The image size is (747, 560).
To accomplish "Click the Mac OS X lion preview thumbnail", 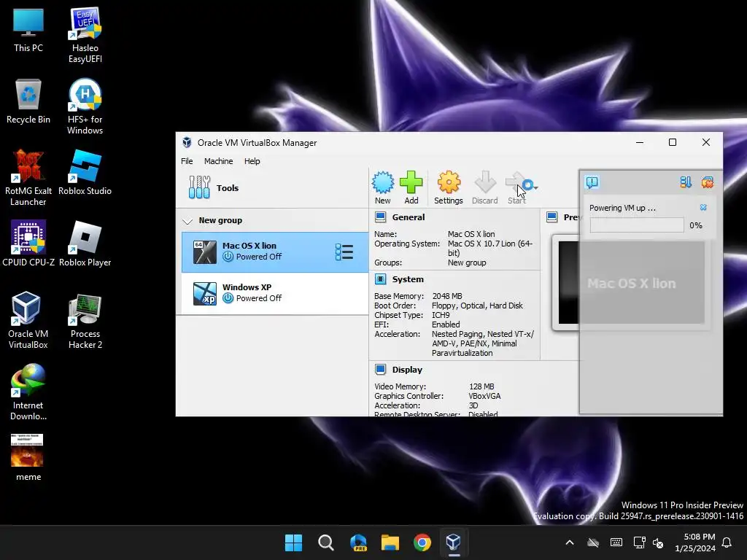I will pos(631,283).
